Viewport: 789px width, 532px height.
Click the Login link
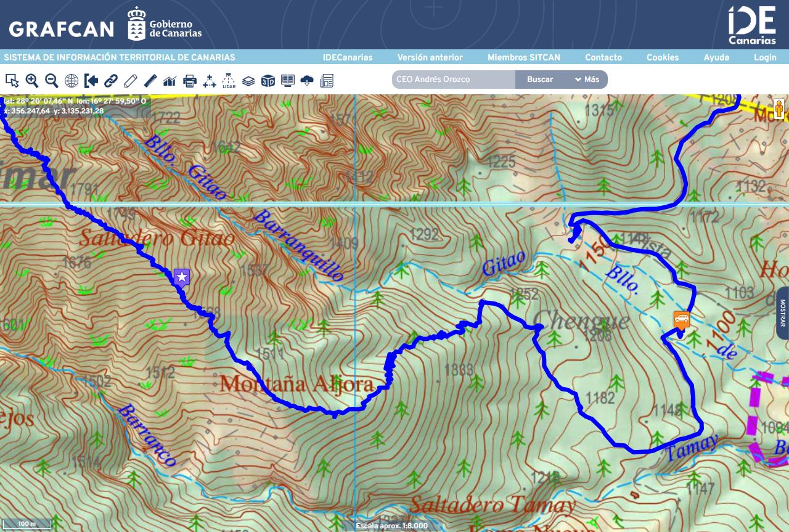pyautogui.click(x=765, y=57)
